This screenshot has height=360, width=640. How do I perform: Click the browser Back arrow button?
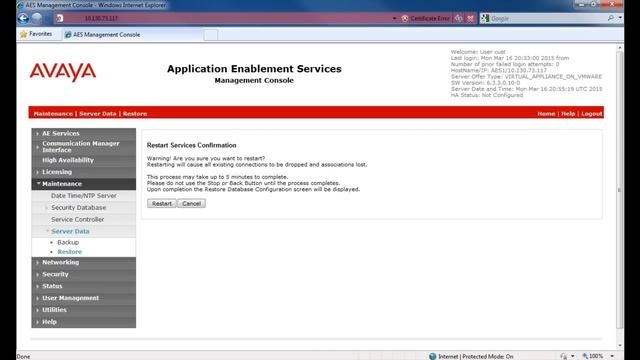pos(23,18)
